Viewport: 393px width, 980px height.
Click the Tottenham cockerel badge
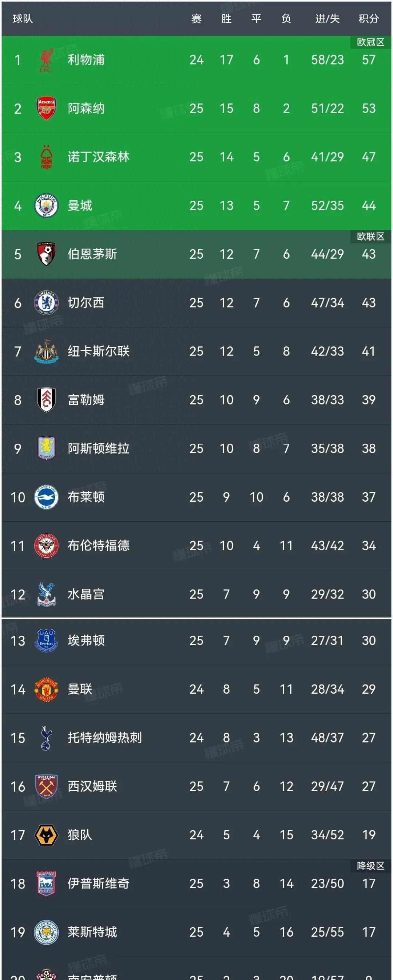coord(46,738)
